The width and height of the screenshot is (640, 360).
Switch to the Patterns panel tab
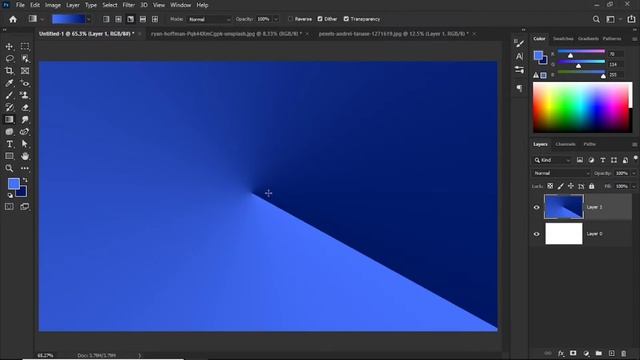click(612, 39)
